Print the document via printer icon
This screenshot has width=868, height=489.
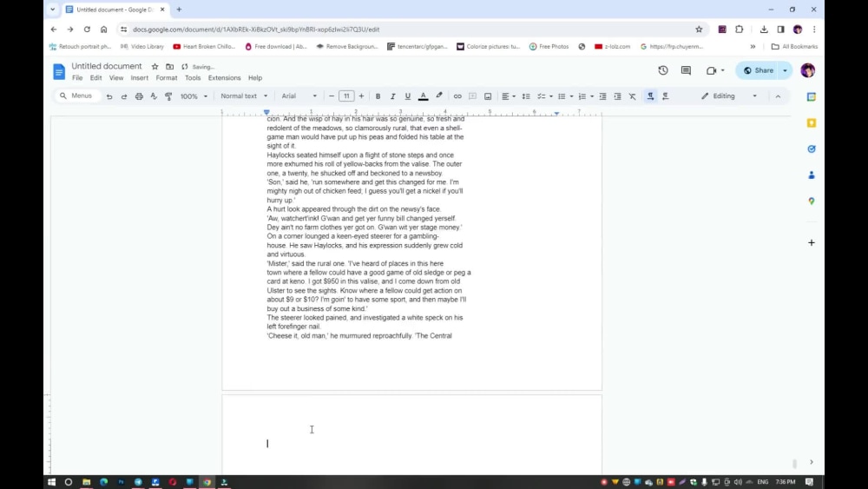139,96
